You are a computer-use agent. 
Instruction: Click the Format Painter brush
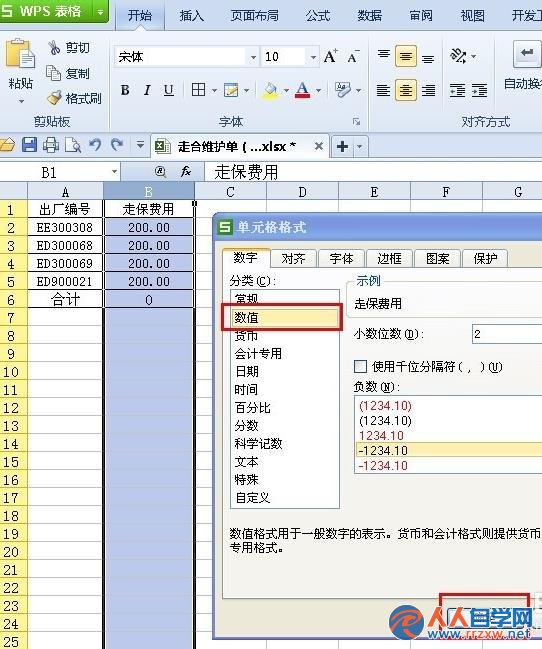[x=75, y=99]
